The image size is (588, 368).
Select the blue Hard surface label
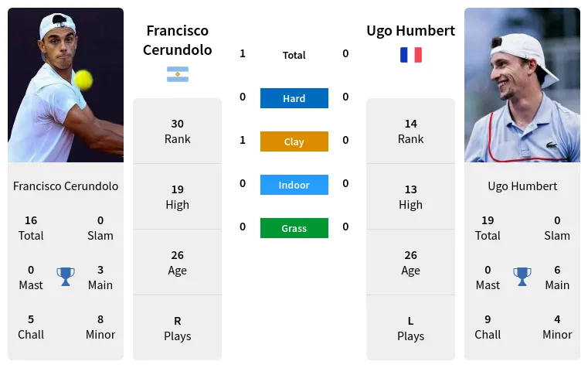click(x=294, y=98)
